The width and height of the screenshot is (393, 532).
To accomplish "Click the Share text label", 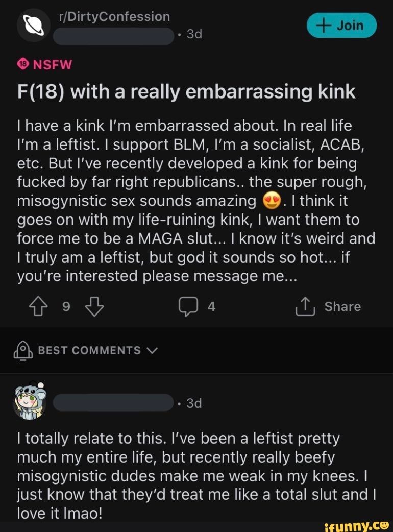I will tap(342, 306).
